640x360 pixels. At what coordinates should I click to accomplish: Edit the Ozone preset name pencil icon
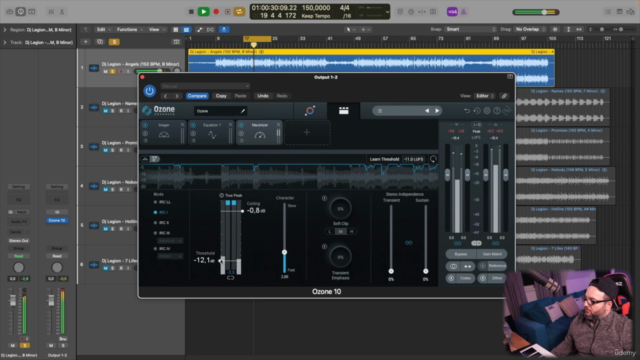pyautogui.click(x=243, y=111)
